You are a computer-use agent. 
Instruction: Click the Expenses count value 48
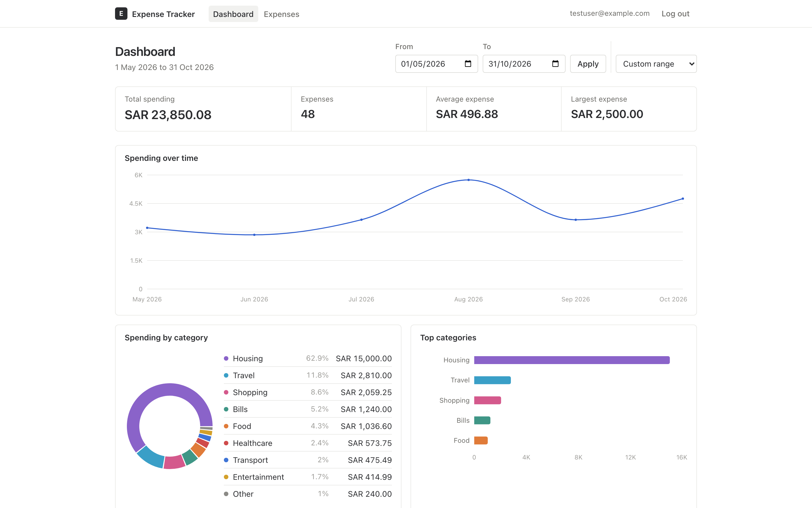[308, 114]
